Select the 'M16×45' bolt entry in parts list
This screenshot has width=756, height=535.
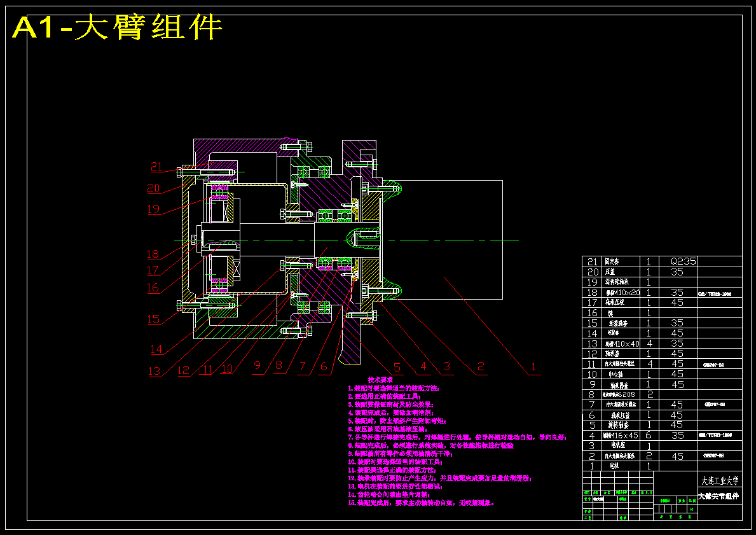pyautogui.click(x=621, y=436)
